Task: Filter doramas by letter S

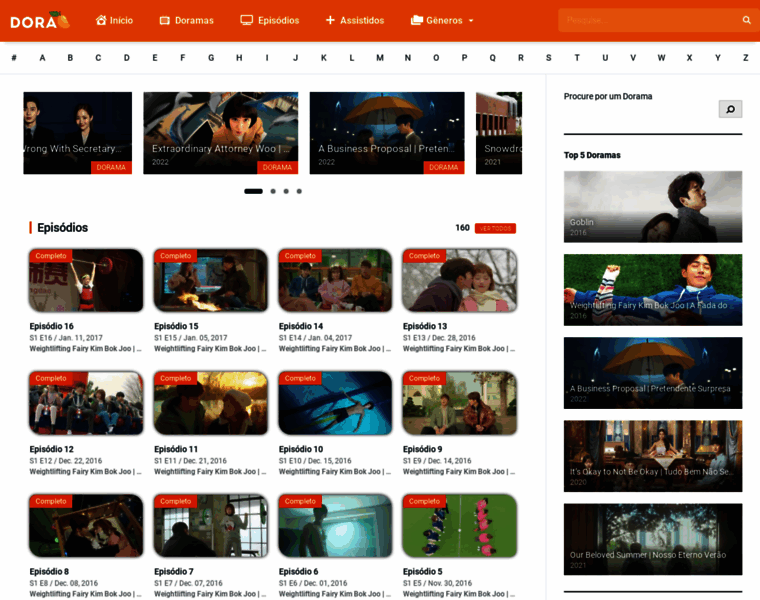Action: click(548, 58)
